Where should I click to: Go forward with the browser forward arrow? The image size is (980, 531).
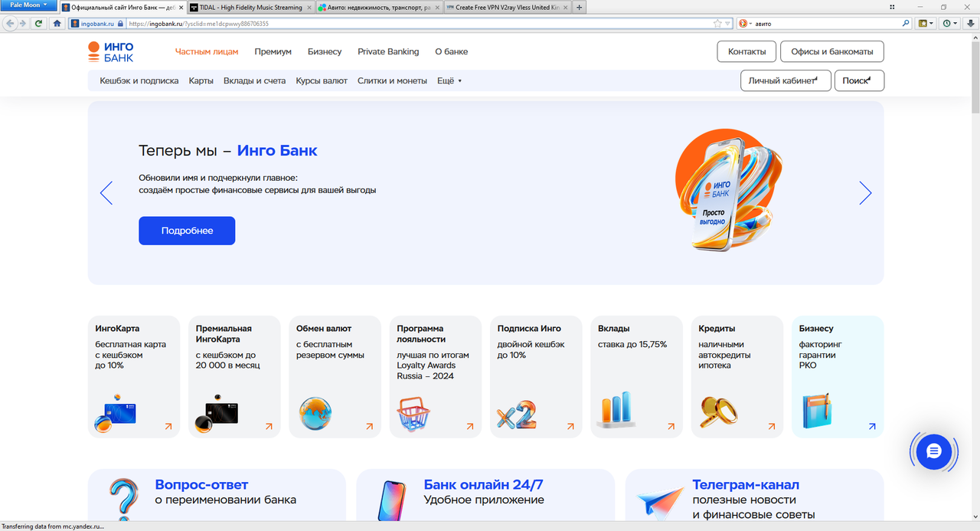click(23, 24)
